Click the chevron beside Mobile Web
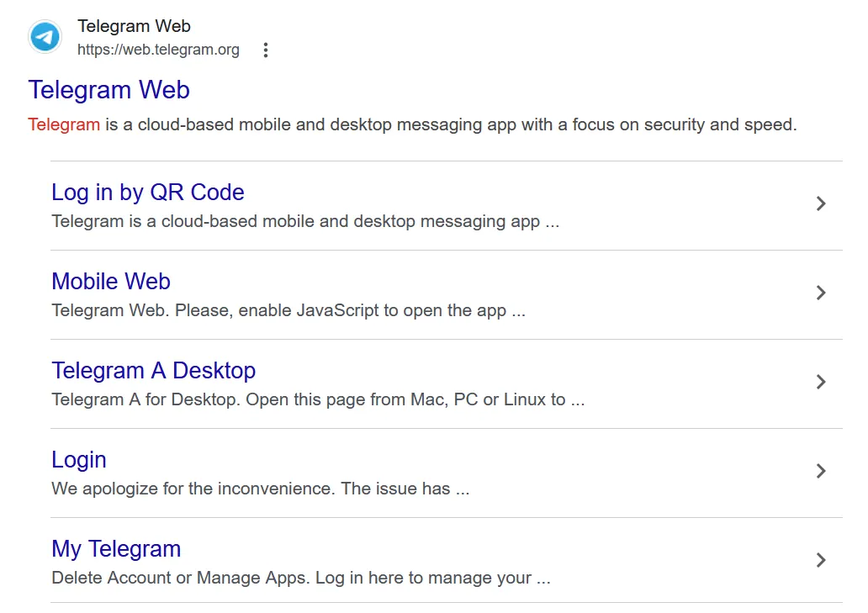This screenshot has height=613, width=868. click(821, 293)
